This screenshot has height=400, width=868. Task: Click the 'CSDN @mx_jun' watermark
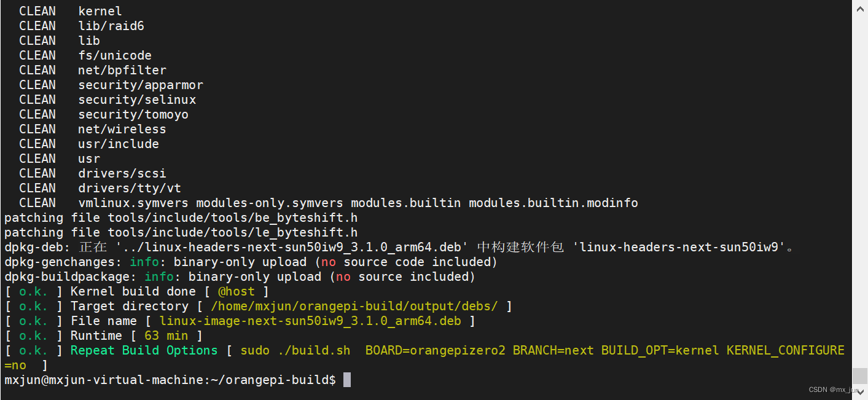click(x=833, y=390)
